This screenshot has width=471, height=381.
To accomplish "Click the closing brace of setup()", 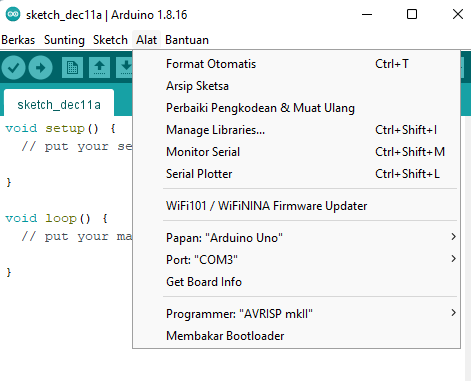I will pyautogui.click(x=9, y=182).
